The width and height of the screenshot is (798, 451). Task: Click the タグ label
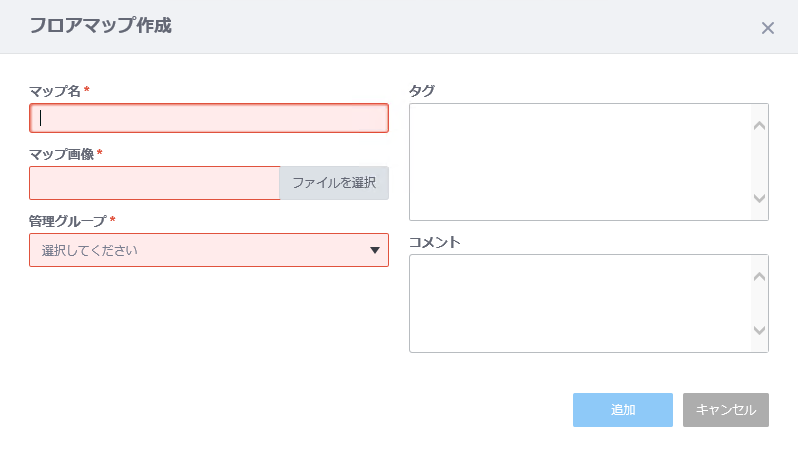click(x=422, y=91)
